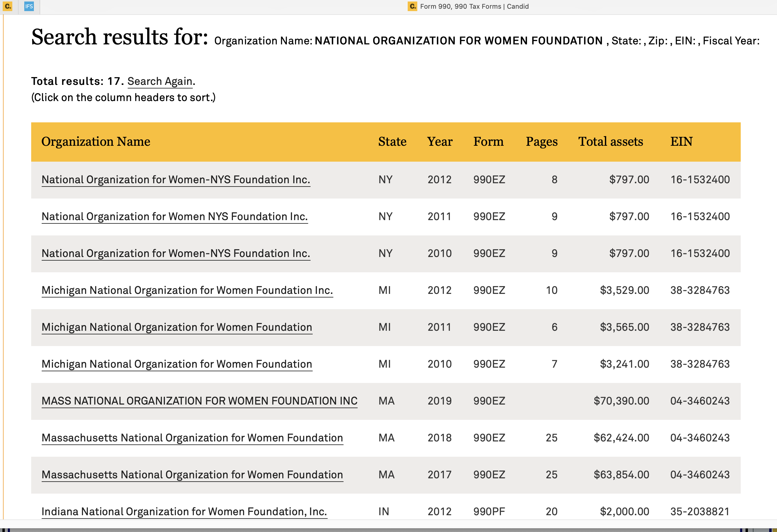Open Indiana National Organization for Women Foundation link
This screenshot has width=777, height=532.
click(x=184, y=512)
